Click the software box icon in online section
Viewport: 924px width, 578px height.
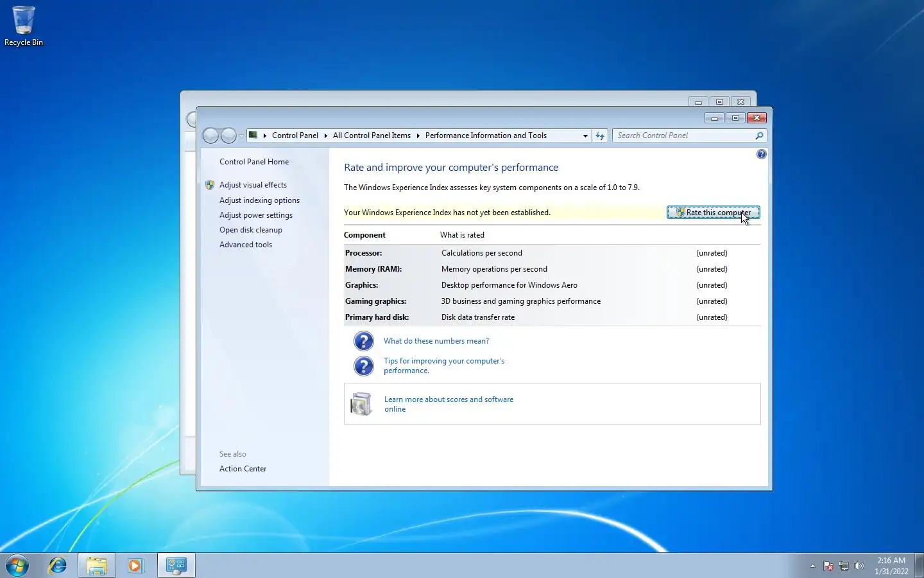pyautogui.click(x=361, y=404)
